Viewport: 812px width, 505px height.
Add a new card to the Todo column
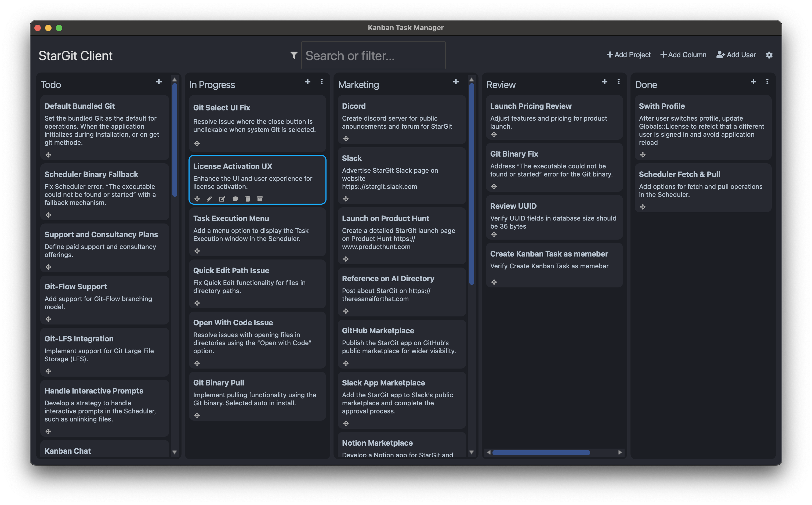pos(159,81)
